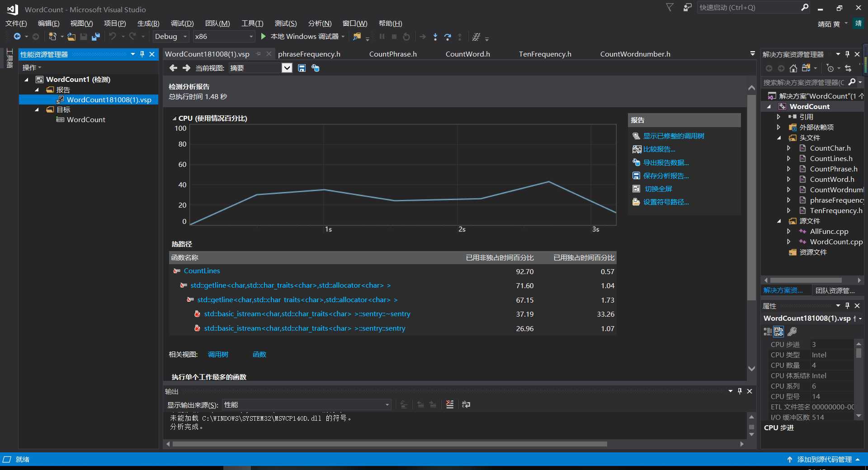Viewport: 868px width, 470px height.
Task: Click the Find in Files toolbar icon
Action: (357, 37)
